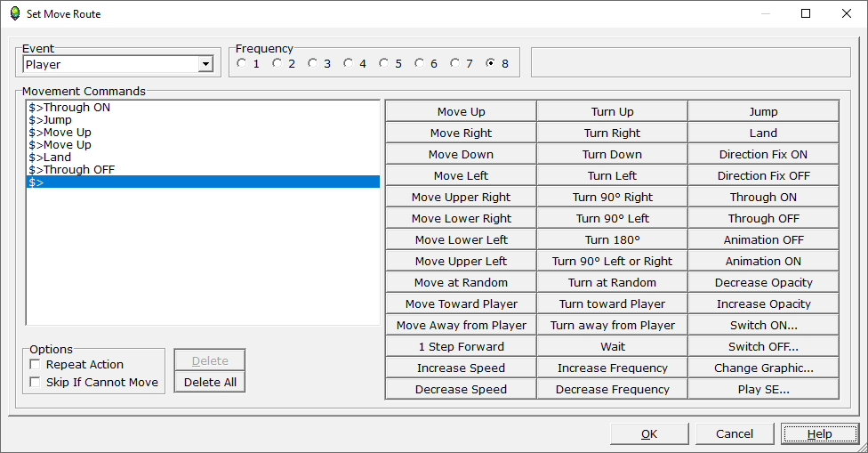Add Move Lower Left command
This screenshot has width=868, height=453.
point(461,239)
